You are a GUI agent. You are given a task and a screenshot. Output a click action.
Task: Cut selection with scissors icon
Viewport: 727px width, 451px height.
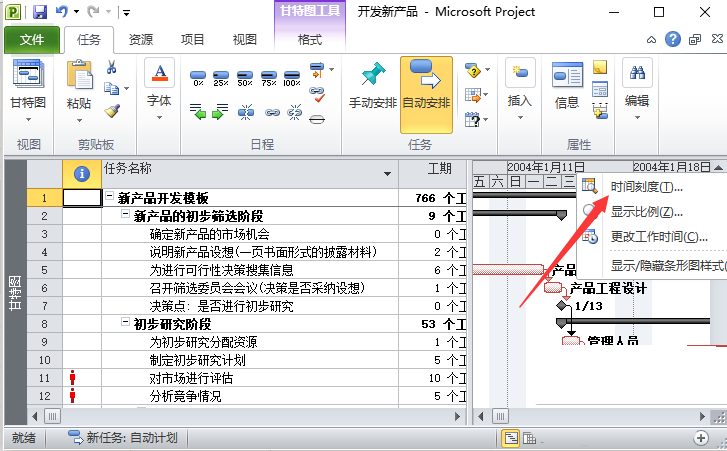[x=111, y=68]
